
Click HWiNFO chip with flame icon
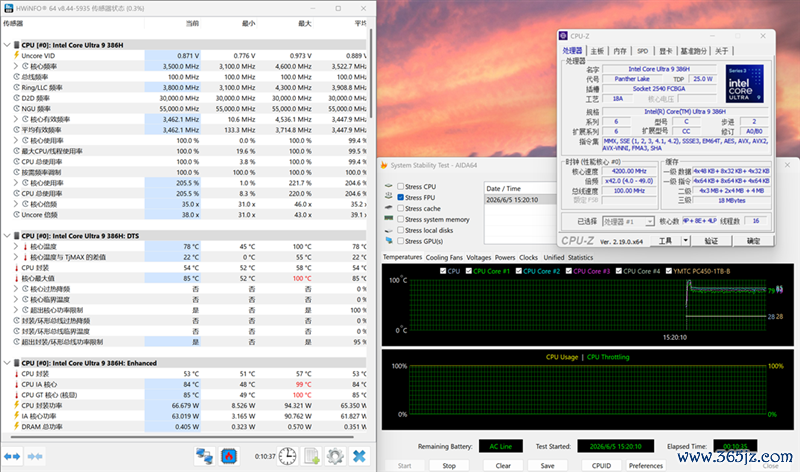pyautogui.click(x=229, y=456)
